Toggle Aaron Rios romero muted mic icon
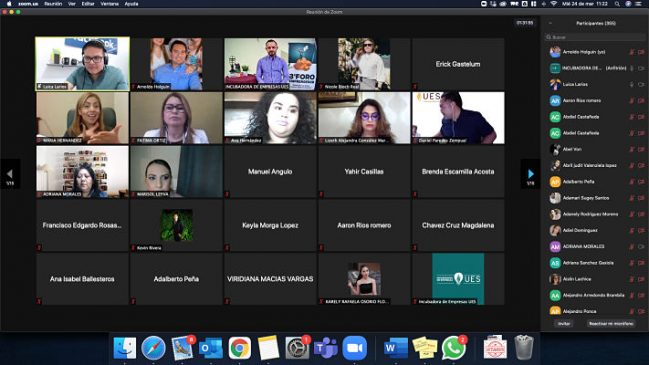649x365 pixels. (x=632, y=101)
